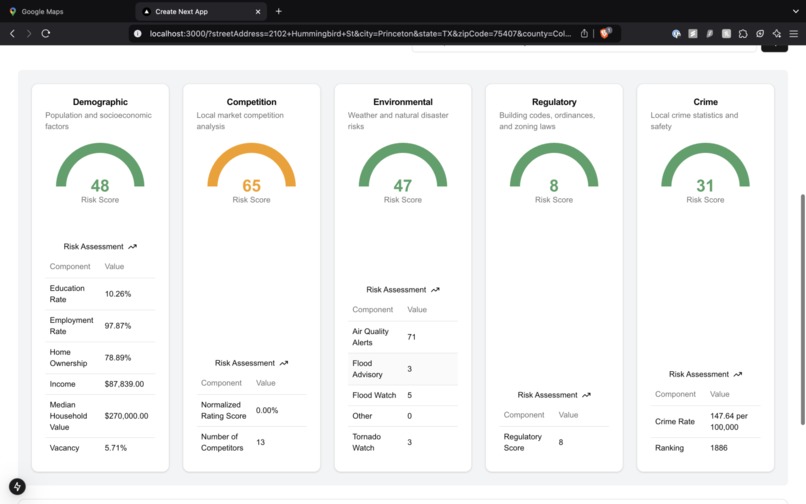
Task: Open the tab list dropdown chevron
Action: (x=796, y=11)
